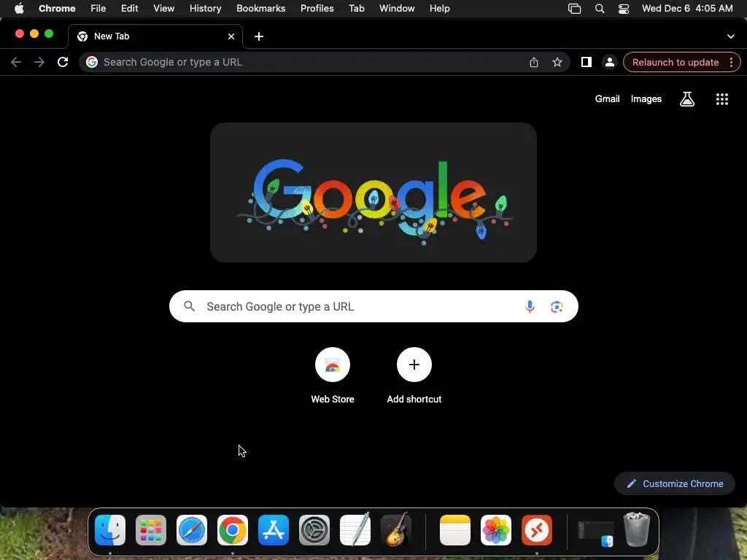Open the Profiles menu
The height and width of the screenshot is (560, 747).
tap(317, 9)
